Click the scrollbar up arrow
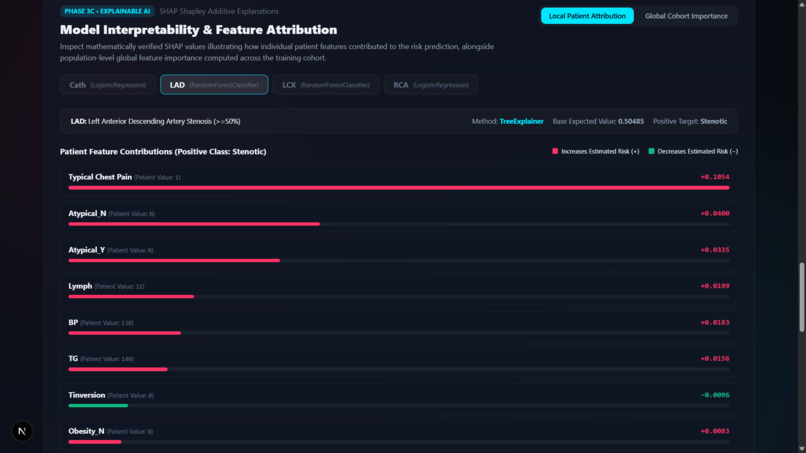Image resolution: width=806 pixels, height=453 pixels. pos(801,4)
